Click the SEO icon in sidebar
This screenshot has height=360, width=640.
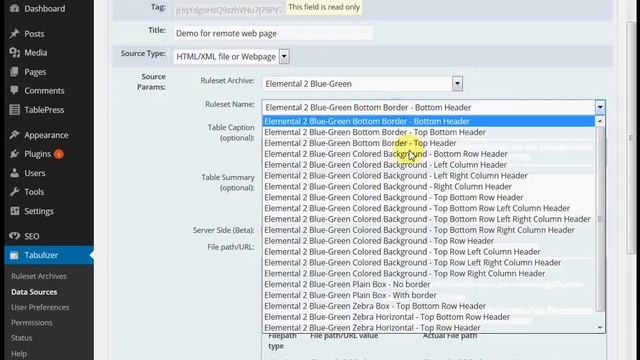tap(14, 236)
